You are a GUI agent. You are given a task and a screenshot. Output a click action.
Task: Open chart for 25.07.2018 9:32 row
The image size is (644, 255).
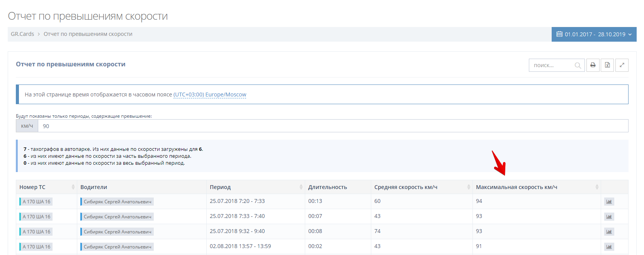(609, 232)
